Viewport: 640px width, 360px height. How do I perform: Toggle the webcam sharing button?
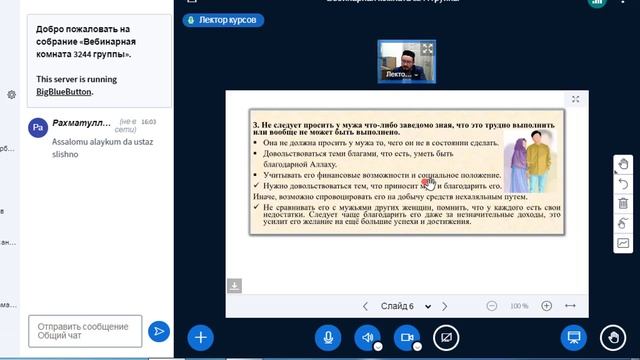[x=406, y=338]
